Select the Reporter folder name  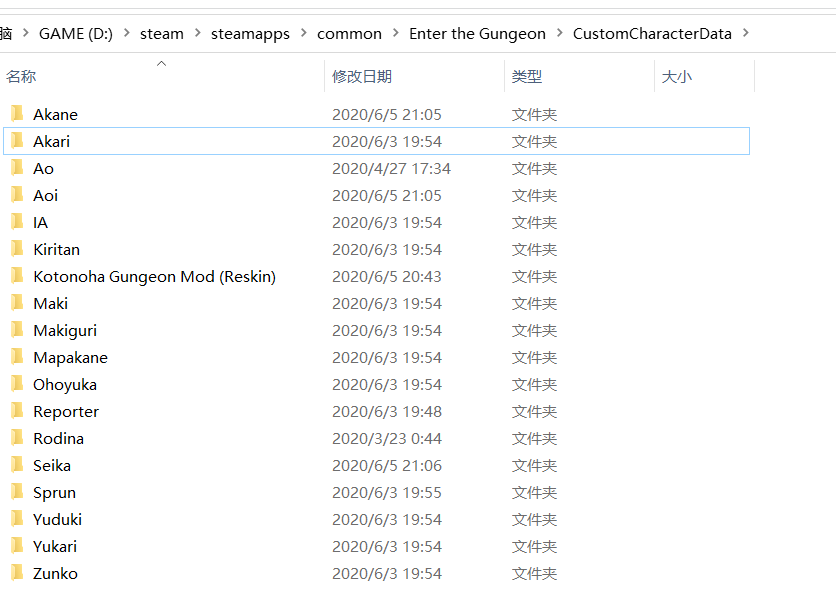(66, 412)
